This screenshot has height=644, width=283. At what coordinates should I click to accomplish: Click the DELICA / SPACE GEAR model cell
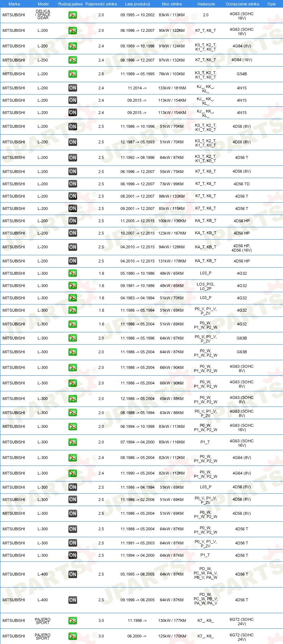(43, 14)
